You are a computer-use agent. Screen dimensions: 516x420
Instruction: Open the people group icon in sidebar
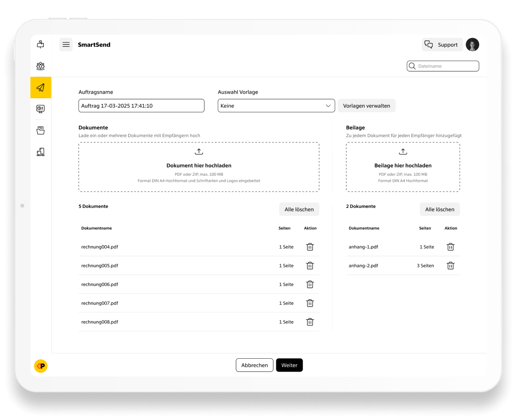tap(41, 66)
